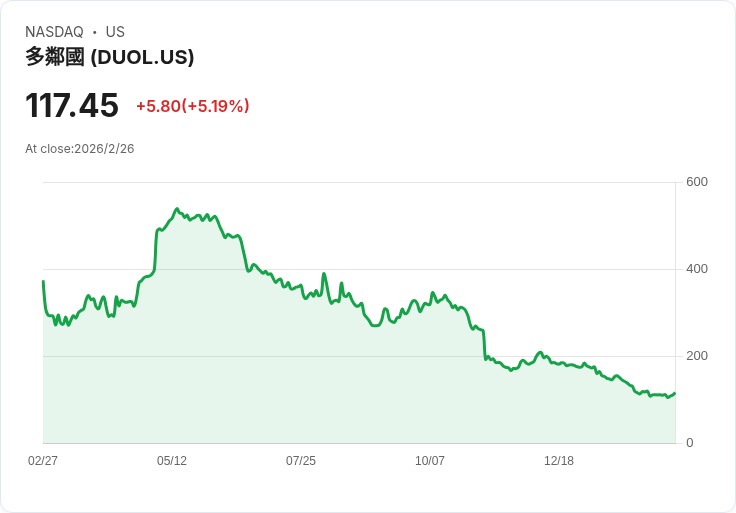Click the 600 price axis label
Image resolution: width=736 pixels, height=513 pixels.
pos(697,182)
